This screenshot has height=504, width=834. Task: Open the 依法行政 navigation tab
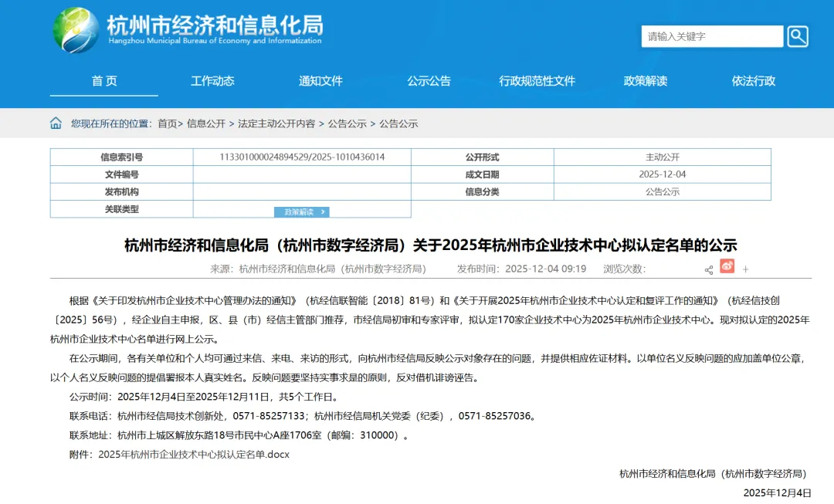[754, 81]
